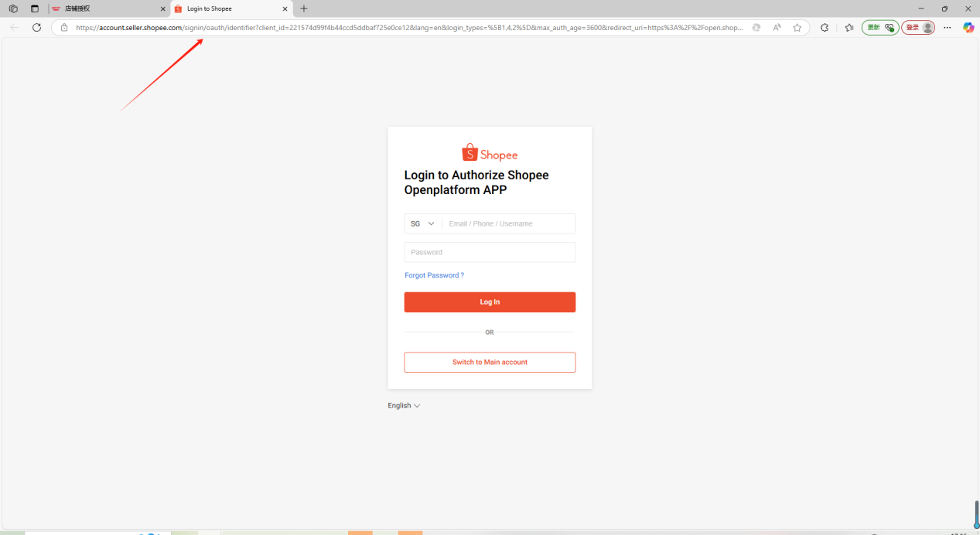Screen dimensions: 980x535
Task: Open the Read aloud icon in the address bar
Action: pos(777,27)
